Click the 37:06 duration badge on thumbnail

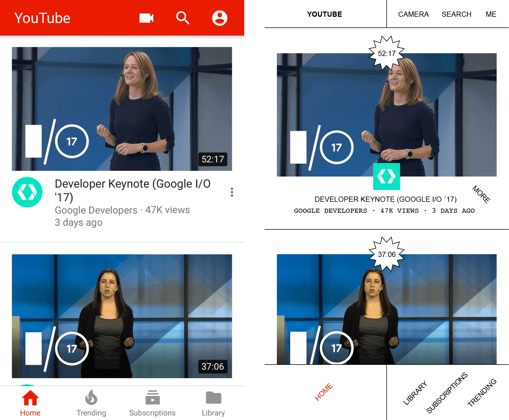point(213,366)
